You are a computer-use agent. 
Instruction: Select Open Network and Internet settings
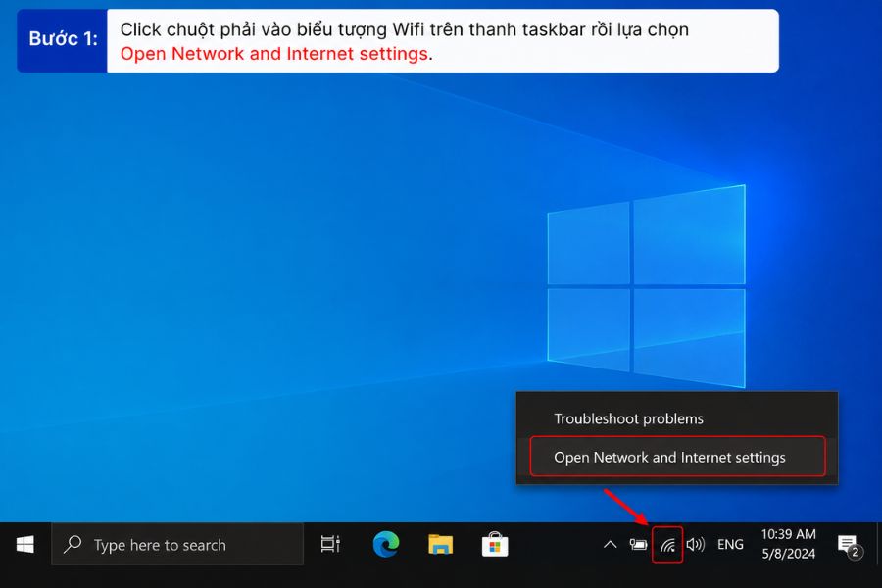point(677,457)
